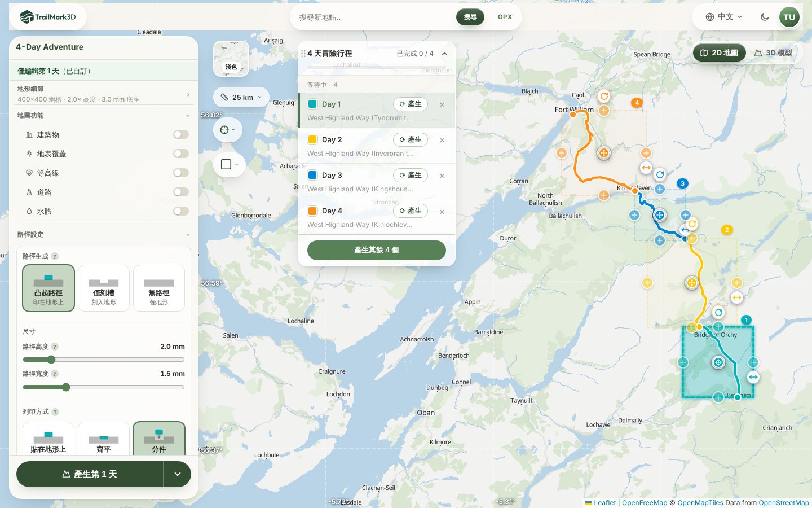The height and width of the screenshot is (508, 812).
Task: Expand the 地形細節 row
Action: tap(104, 94)
